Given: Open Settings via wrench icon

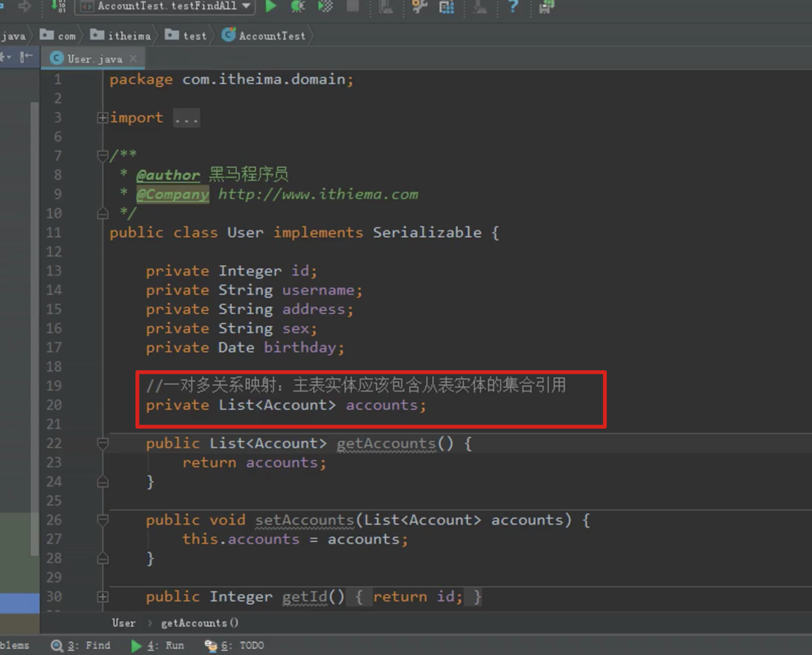Looking at the screenshot, I should point(419,6).
